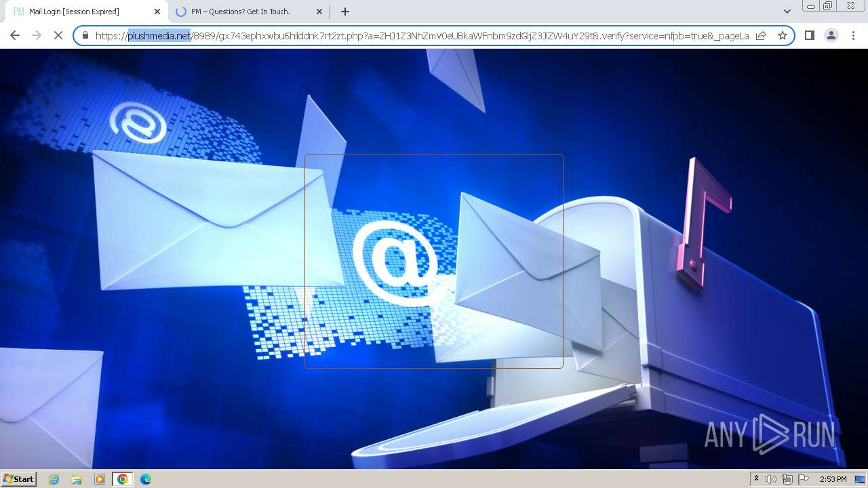
Task: Open the Chrome profile menu
Action: coord(831,35)
